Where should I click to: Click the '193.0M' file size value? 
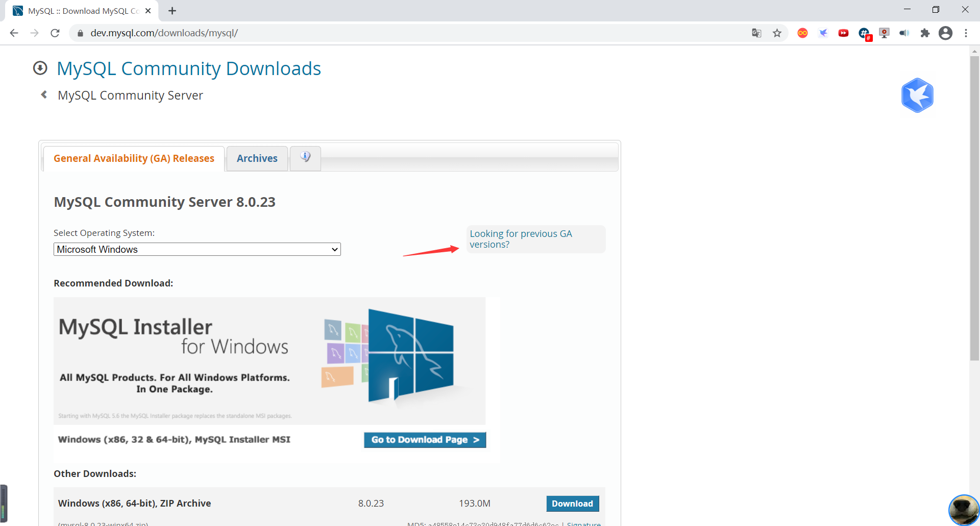[x=475, y=504]
